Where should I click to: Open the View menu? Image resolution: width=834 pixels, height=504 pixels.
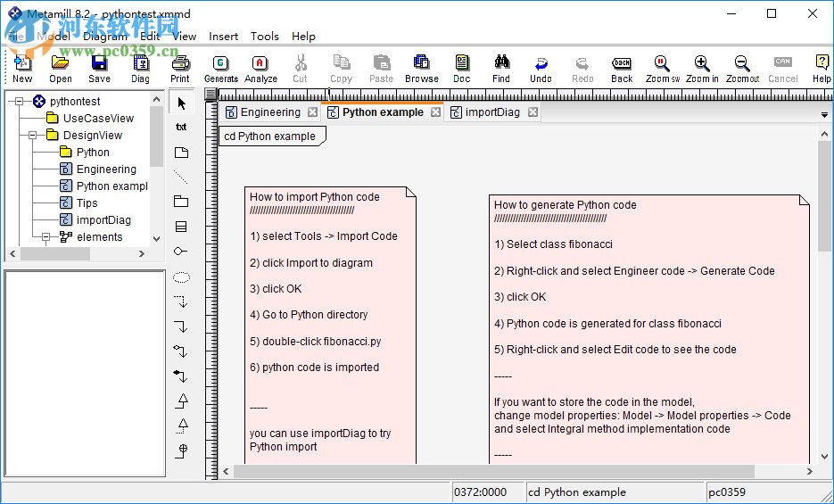184,37
